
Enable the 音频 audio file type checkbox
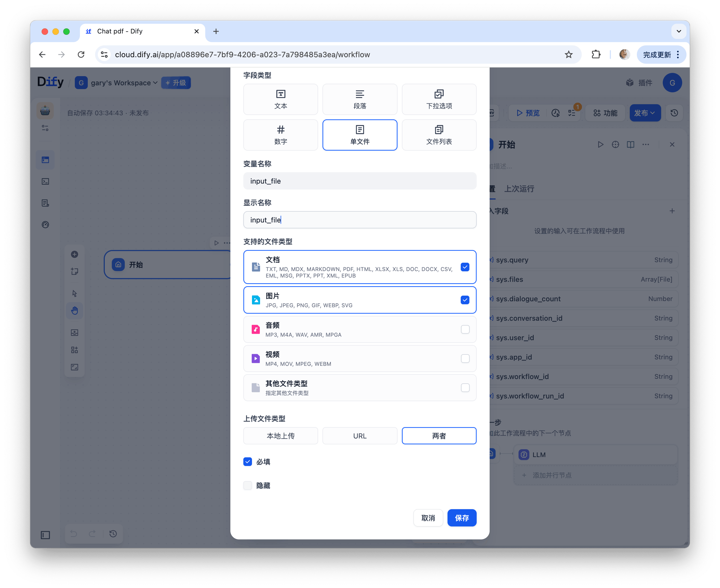(x=465, y=329)
